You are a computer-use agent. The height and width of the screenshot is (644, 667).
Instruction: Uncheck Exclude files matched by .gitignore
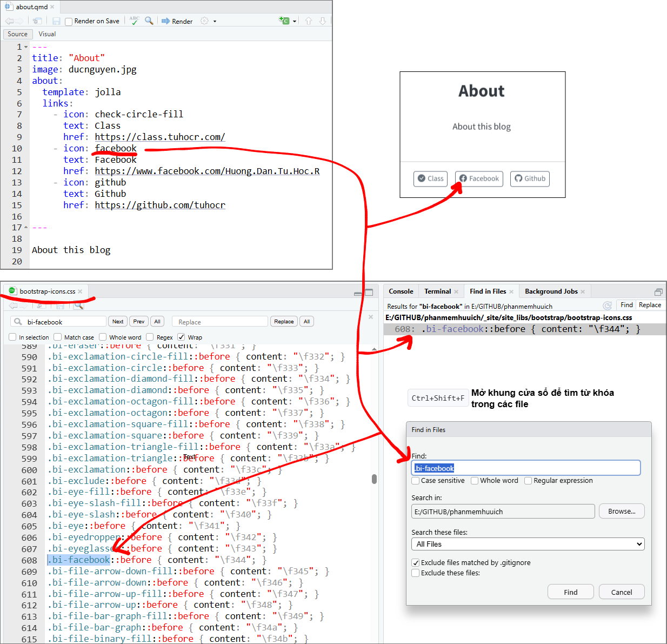coord(416,562)
